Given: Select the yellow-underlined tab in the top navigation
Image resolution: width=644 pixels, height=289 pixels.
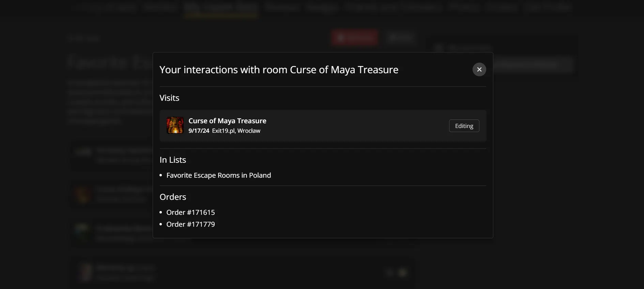Looking at the screenshot, I should click(221, 7).
